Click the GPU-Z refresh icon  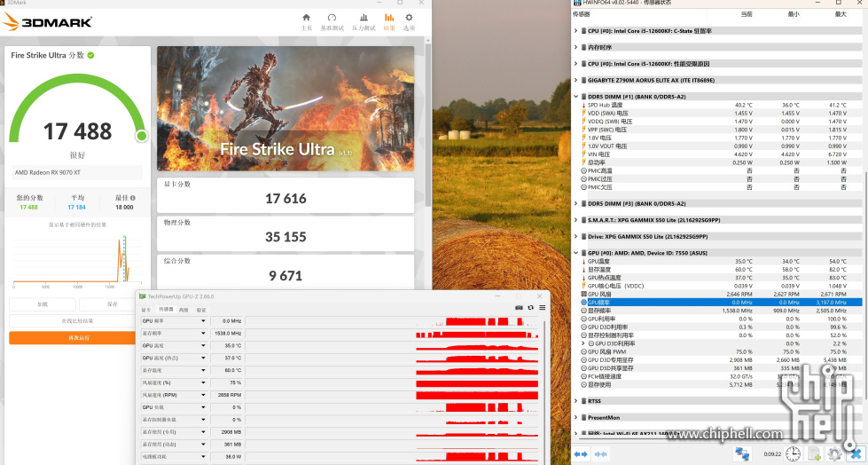pyautogui.click(x=531, y=308)
